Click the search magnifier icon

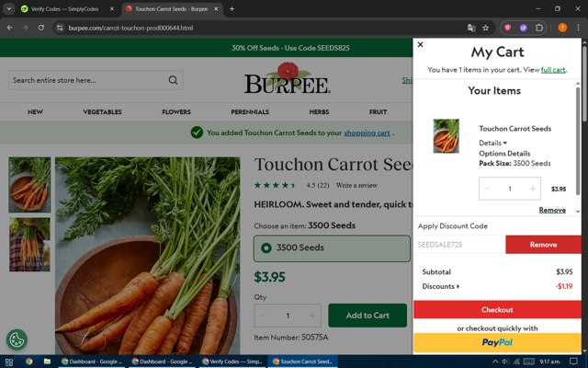tap(173, 80)
